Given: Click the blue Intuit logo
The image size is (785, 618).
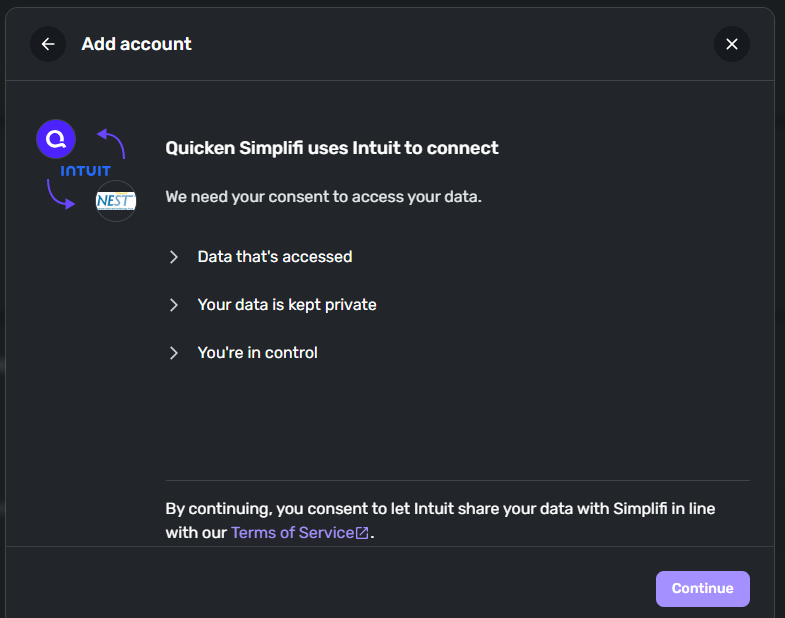Looking at the screenshot, I should 85,171.
